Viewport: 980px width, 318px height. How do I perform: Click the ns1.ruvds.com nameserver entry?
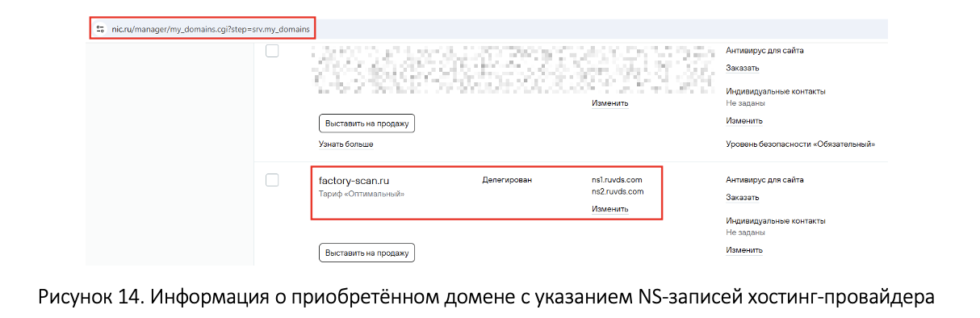click(x=617, y=179)
